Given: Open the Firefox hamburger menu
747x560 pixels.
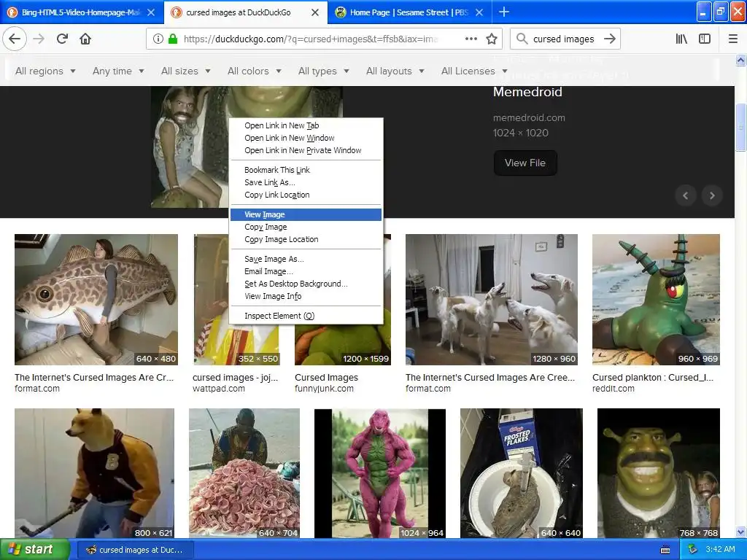Looking at the screenshot, I should coord(732,39).
